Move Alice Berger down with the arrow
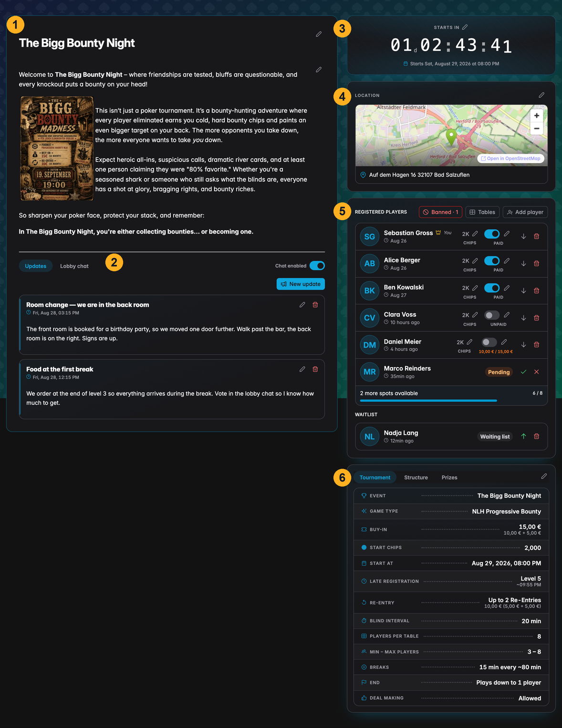This screenshot has height=728, width=562. [523, 264]
